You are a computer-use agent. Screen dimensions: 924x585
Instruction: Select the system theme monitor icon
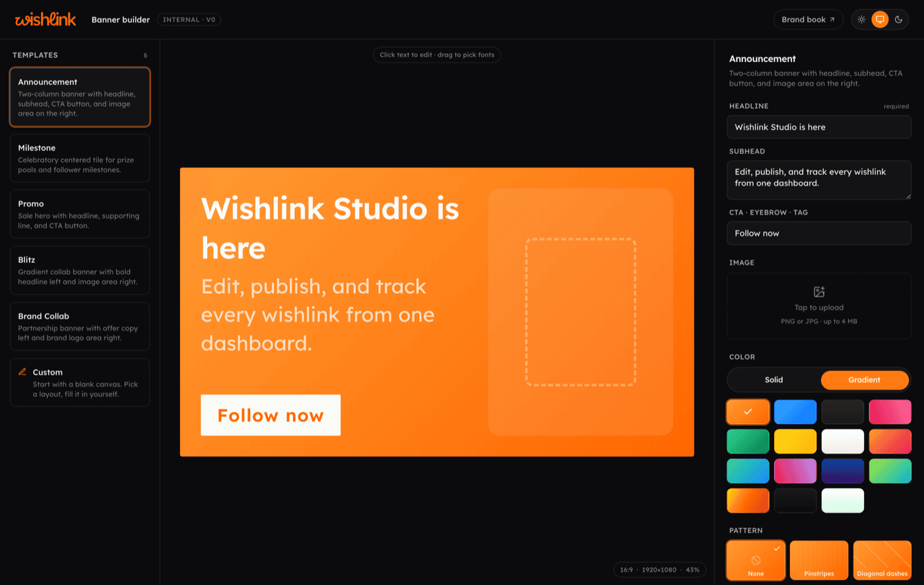pyautogui.click(x=880, y=20)
